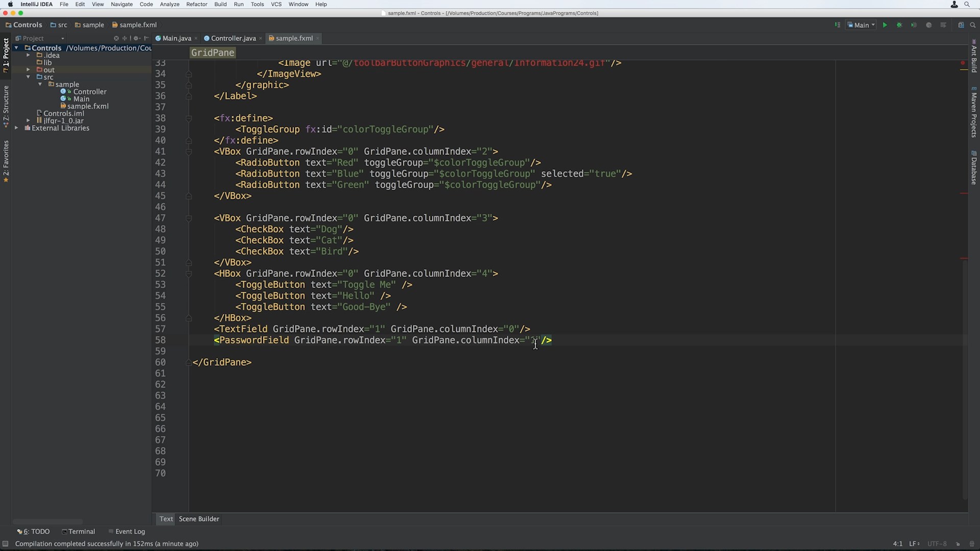Viewport: 980px width, 551px height.
Task: Open the Main run configuration dropdown
Action: pyautogui.click(x=861, y=24)
